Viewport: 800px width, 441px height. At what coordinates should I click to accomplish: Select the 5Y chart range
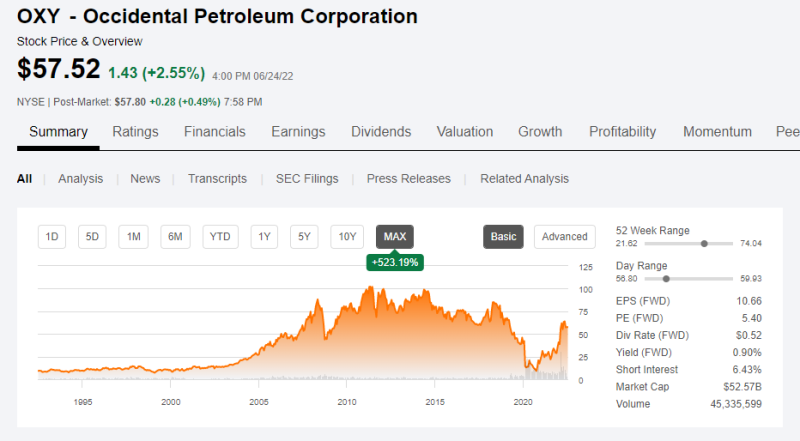[304, 237]
